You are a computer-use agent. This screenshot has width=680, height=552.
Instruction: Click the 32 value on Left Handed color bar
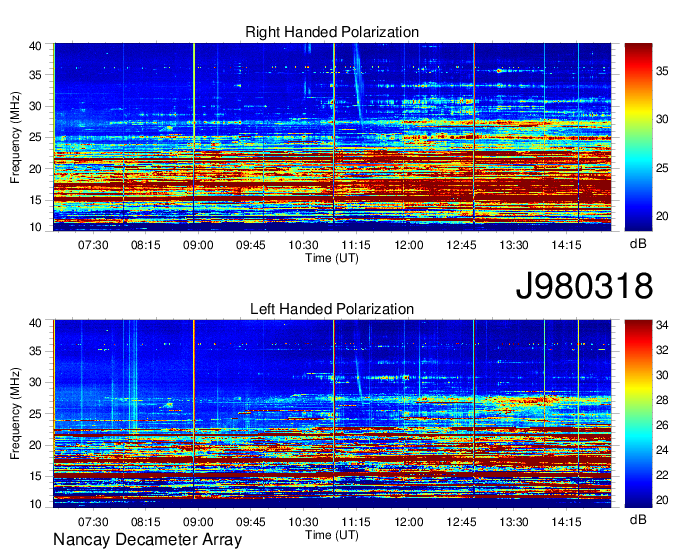[x=662, y=350]
